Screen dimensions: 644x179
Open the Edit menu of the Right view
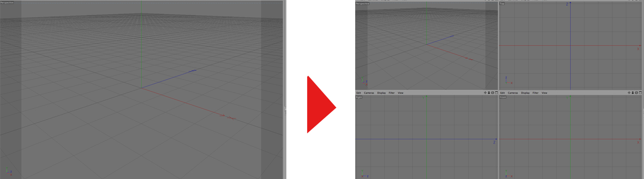point(359,93)
